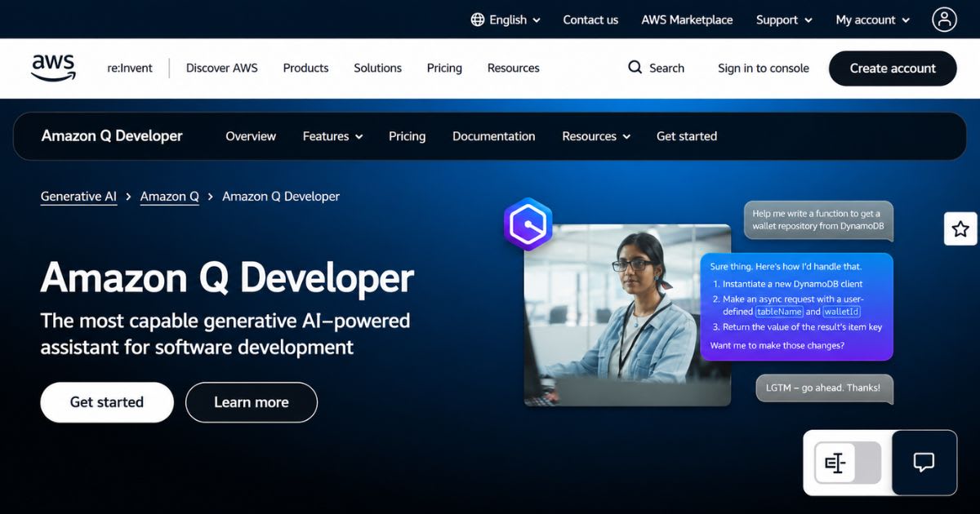
Task: Click the developer photo thumbnail
Action: pyautogui.click(x=627, y=315)
